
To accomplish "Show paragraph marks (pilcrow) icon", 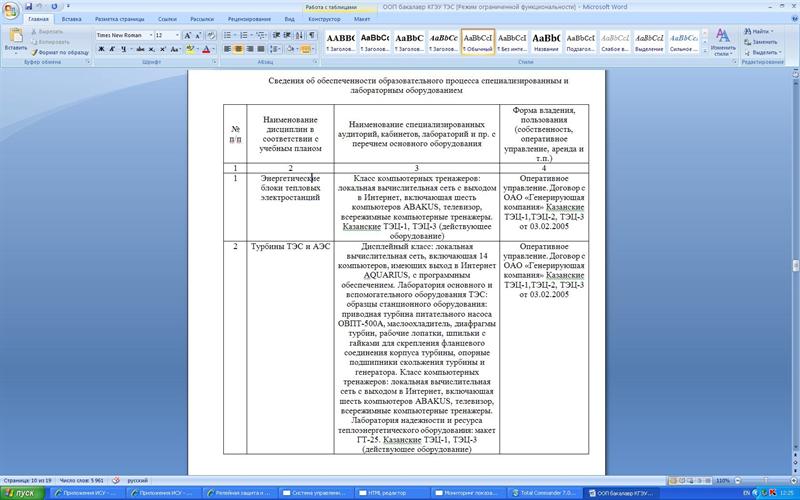I will click(x=309, y=35).
